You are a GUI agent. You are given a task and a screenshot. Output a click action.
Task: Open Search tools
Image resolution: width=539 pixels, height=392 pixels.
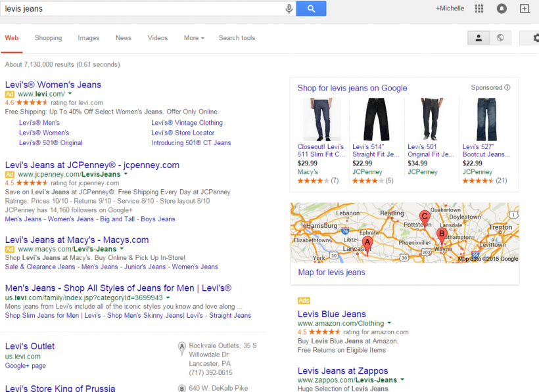click(x=237, y=38)
